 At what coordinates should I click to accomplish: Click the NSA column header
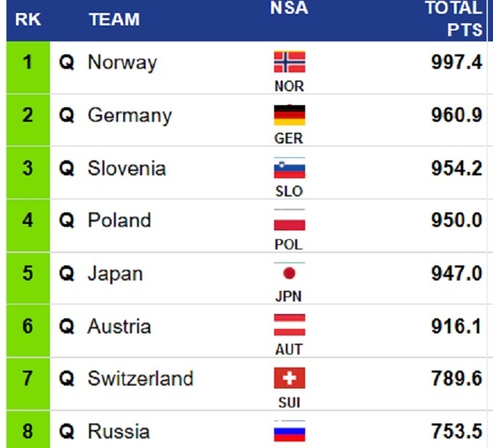click(x=289, y=9)
